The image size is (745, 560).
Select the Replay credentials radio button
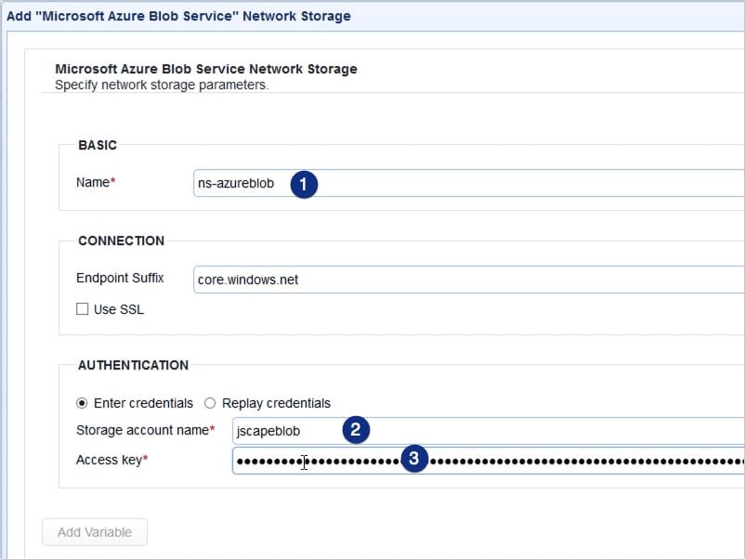pos(210,402)
